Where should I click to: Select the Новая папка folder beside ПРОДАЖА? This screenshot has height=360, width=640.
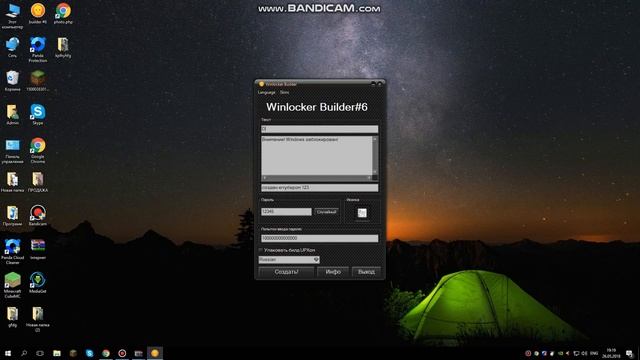pos(12,182)
